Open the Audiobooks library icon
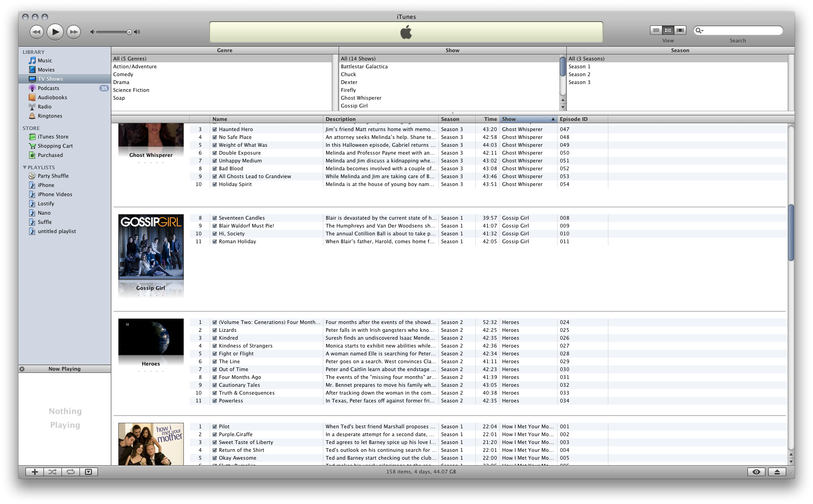The width and height of the screenshot is (813, 504). [32, 97]
